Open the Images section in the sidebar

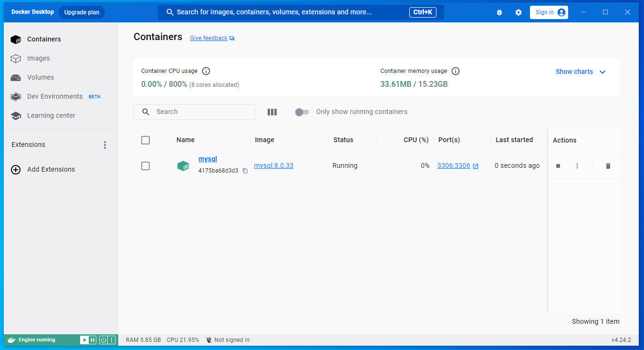click(61, 58)
